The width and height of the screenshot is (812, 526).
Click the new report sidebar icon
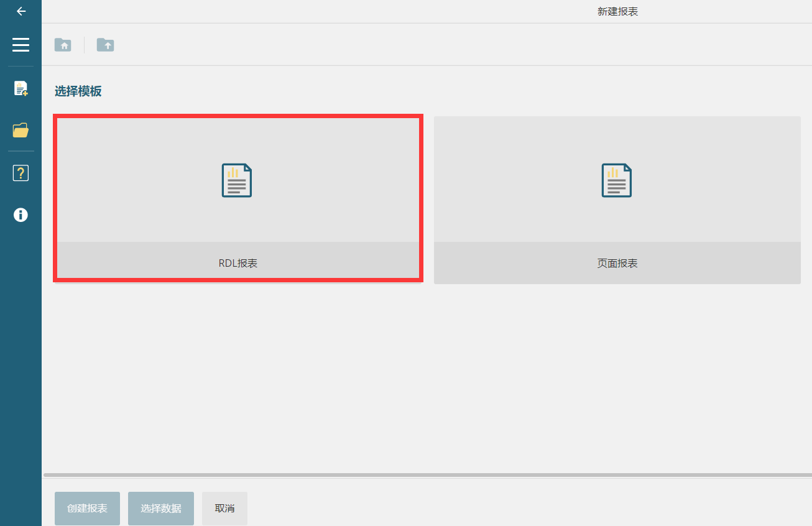pyautogui.click(x=21, y=88)
